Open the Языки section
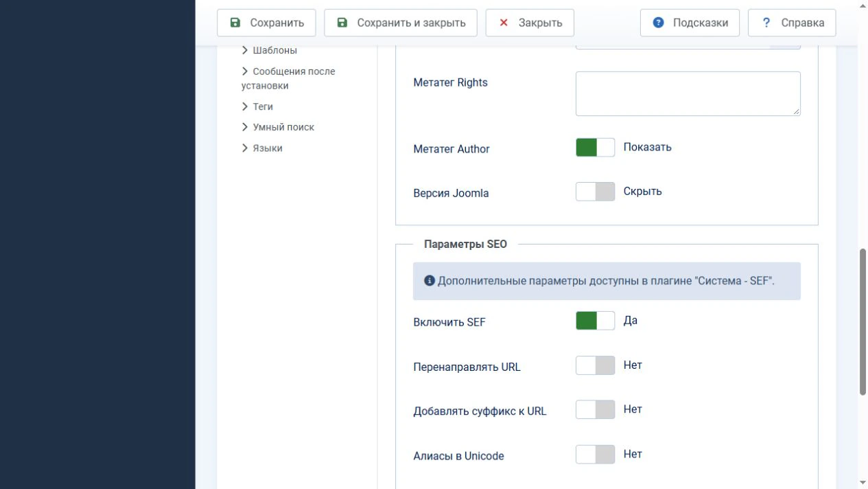868x489 pixels. (268, 148)
